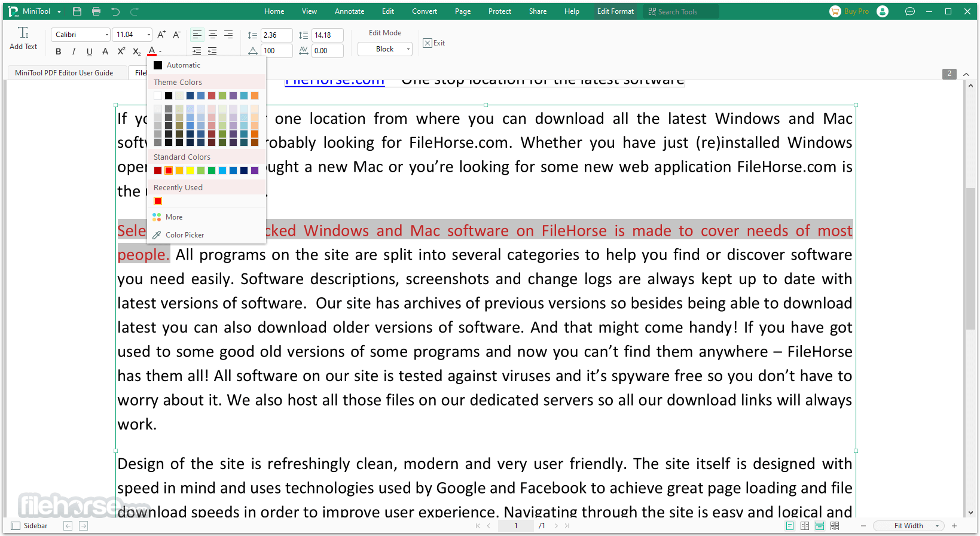Switch to MiniTool PDF Editor User Guide tab
The height and width of the screenshot is (536, 980).
coord(64,73)
